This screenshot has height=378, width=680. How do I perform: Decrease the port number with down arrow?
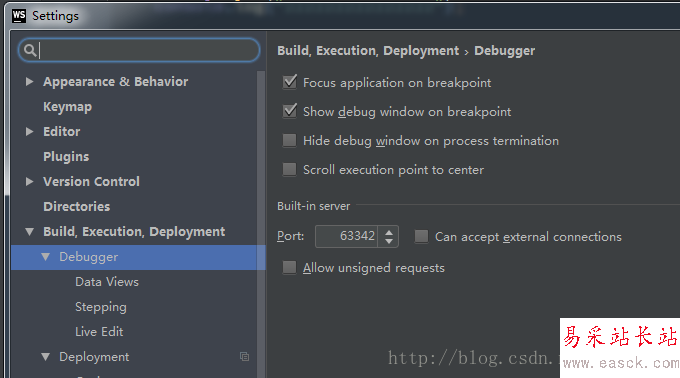389,241
